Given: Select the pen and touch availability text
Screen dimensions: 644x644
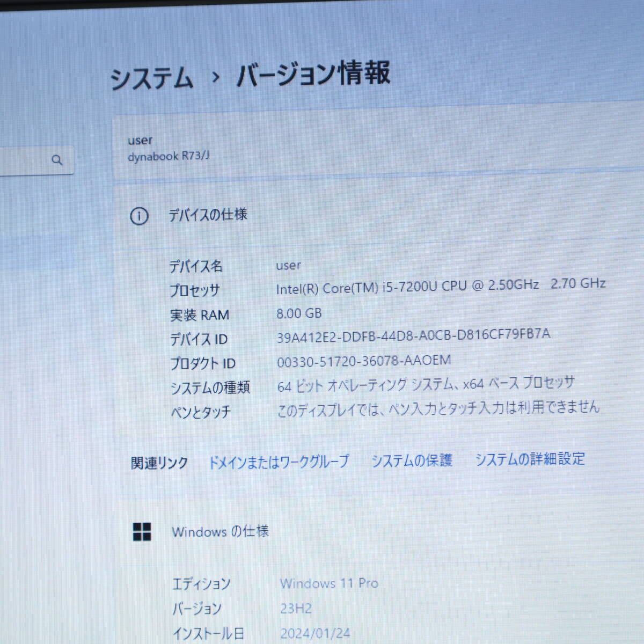Looking at the screenshot, I should pos(438,409).
